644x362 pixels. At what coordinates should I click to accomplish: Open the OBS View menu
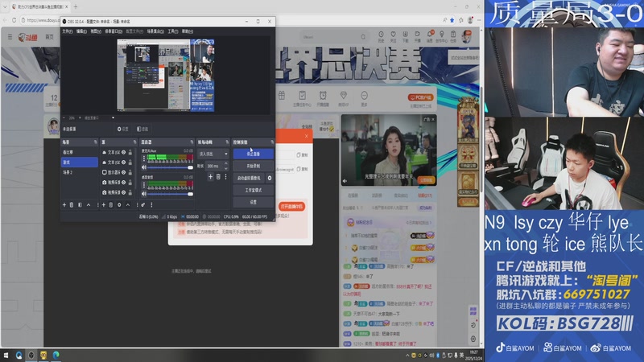point(96,31)
